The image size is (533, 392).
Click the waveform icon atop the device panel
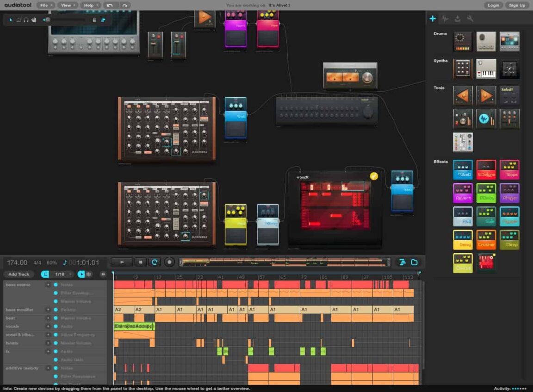coord(445,19)
